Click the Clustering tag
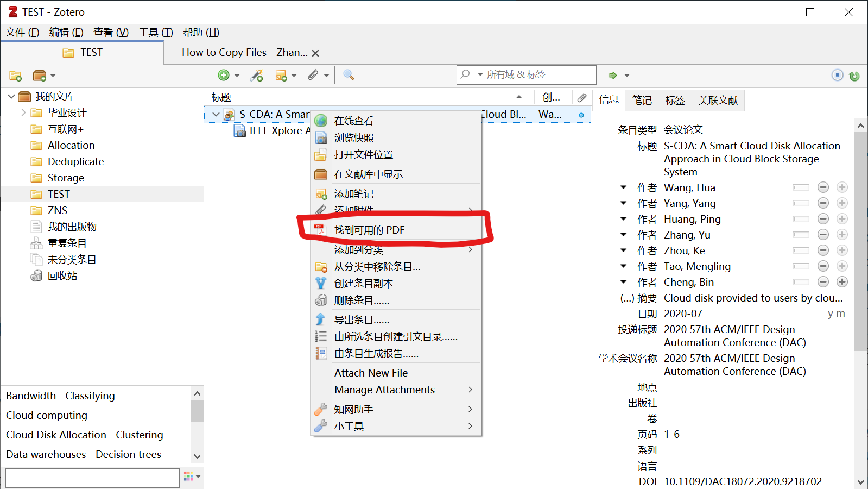 click(x=140, y=435)
